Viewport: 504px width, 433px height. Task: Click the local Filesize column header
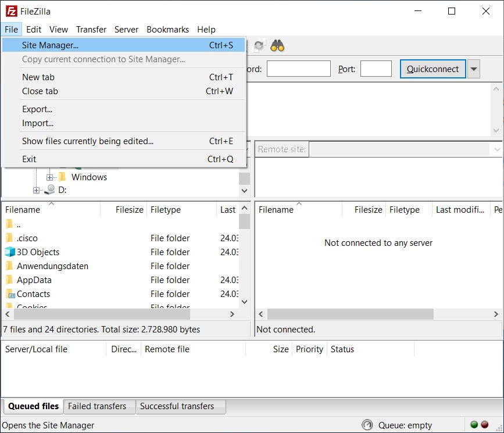pyautogui.click(x=124, y=210)
